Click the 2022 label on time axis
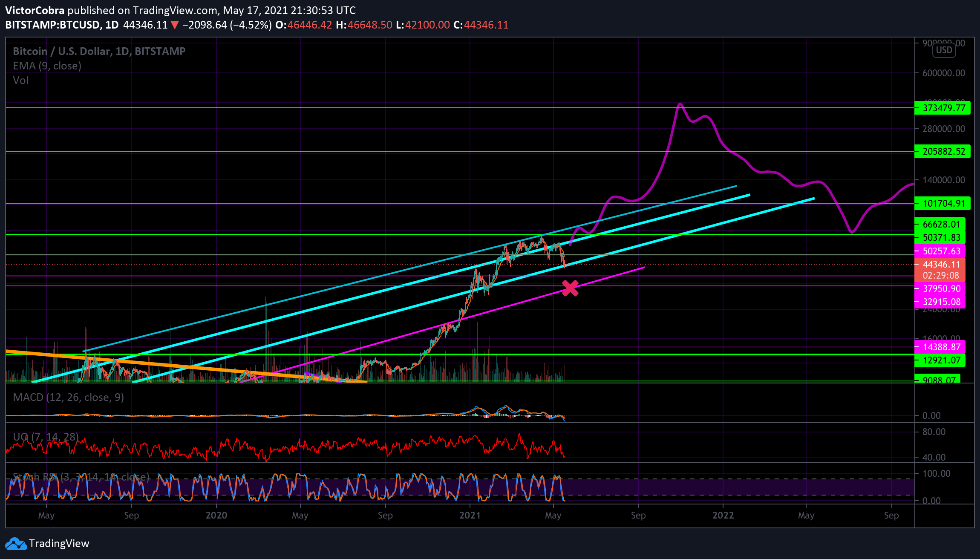The width and height of the screenshot is (980, 559). tap(723, 515)
